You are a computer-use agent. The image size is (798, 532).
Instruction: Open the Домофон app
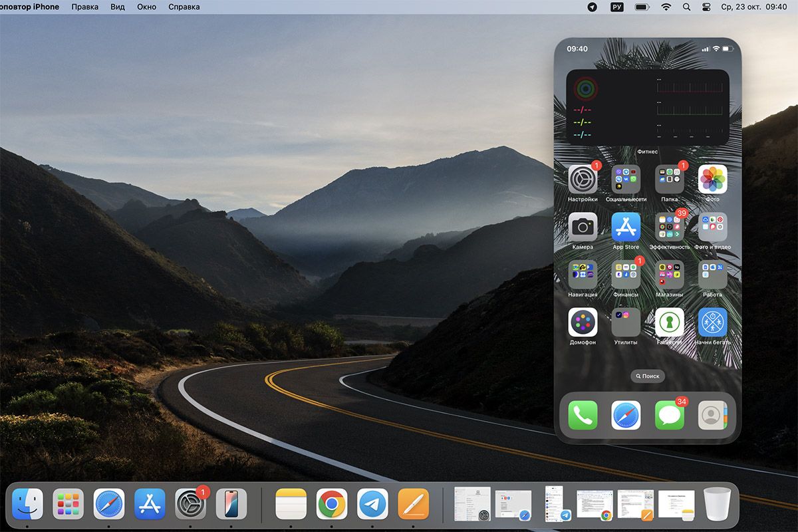[x=583, y=323]
